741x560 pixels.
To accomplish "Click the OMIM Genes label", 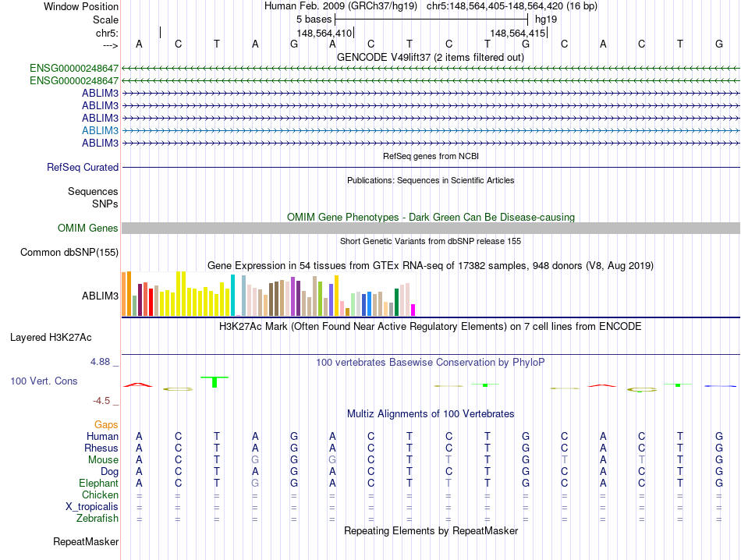I will [87, 229].
